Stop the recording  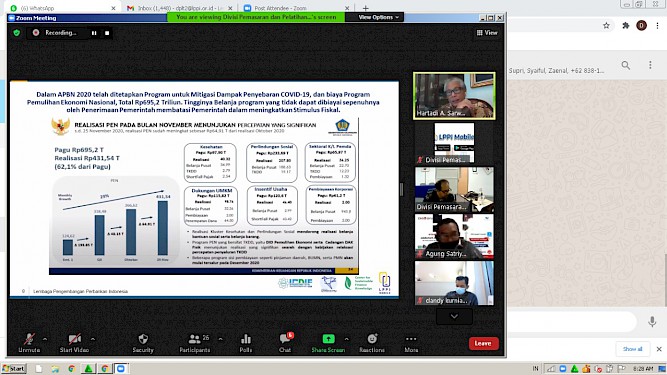click(107, 33)
